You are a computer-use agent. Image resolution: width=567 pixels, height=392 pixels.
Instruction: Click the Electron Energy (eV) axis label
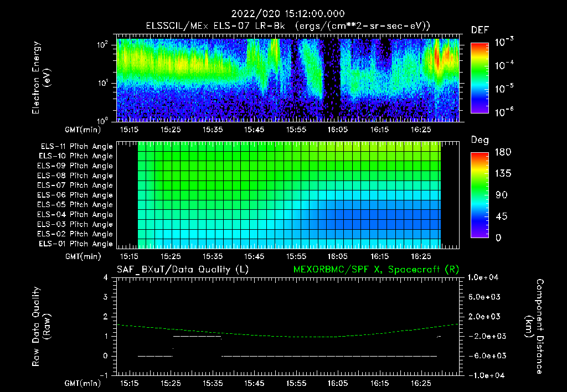[41, 78]
